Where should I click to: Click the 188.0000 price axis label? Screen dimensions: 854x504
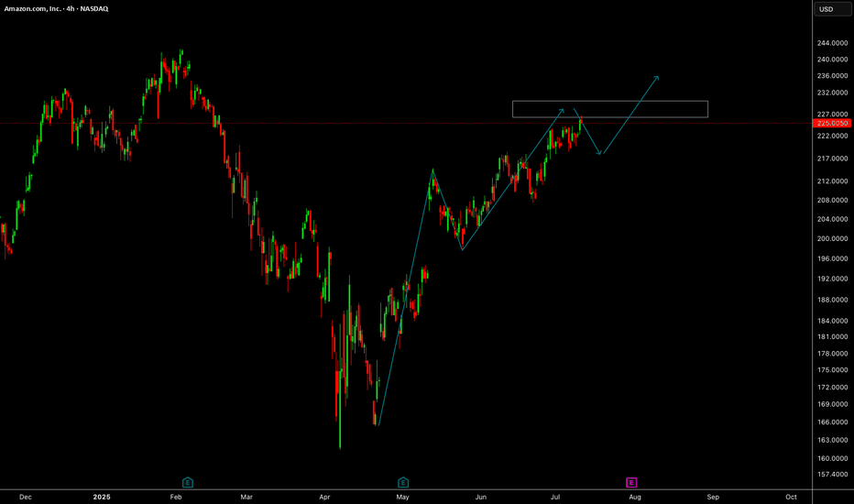click(832, 300)
